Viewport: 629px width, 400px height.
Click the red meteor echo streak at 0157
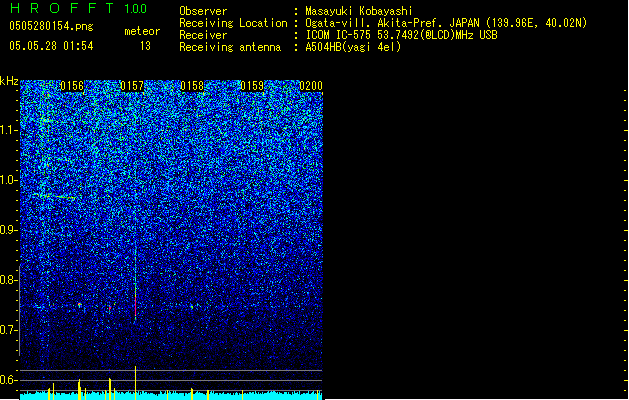click(x=136, y=305)
